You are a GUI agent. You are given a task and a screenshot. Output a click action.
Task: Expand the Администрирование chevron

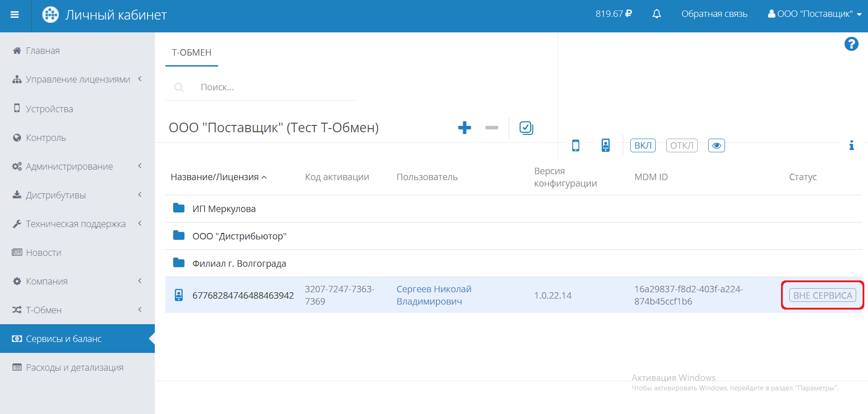tap(140, 166)
